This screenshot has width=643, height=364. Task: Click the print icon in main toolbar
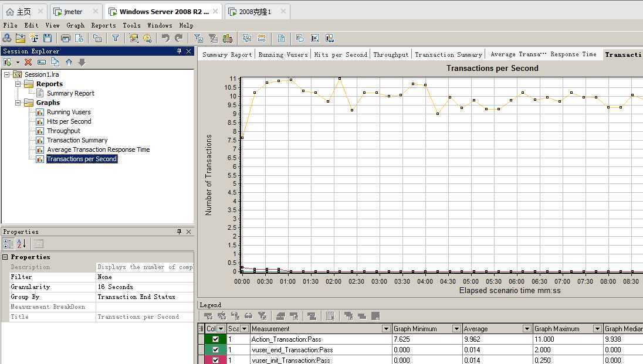click(x=66, y=38)
